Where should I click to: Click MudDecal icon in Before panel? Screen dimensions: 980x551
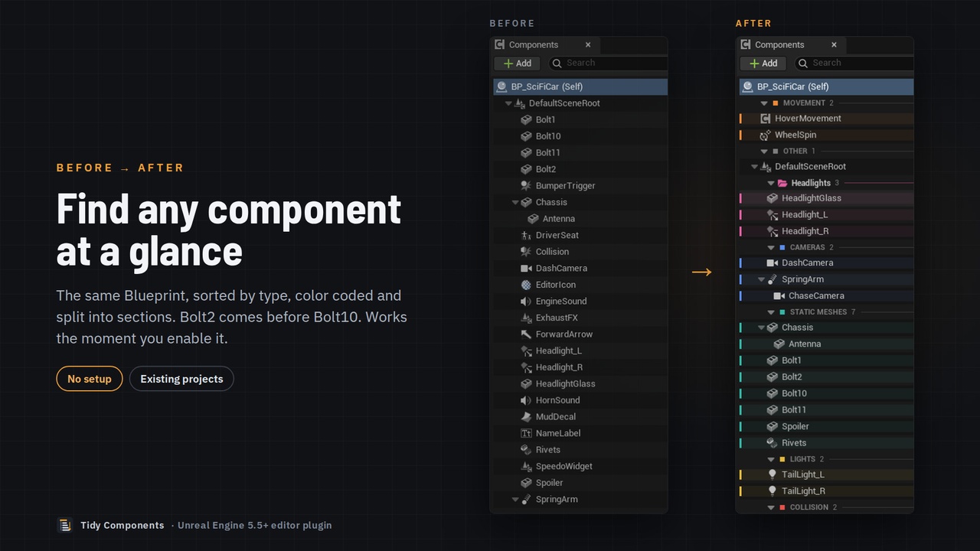(x=526, y=417)
